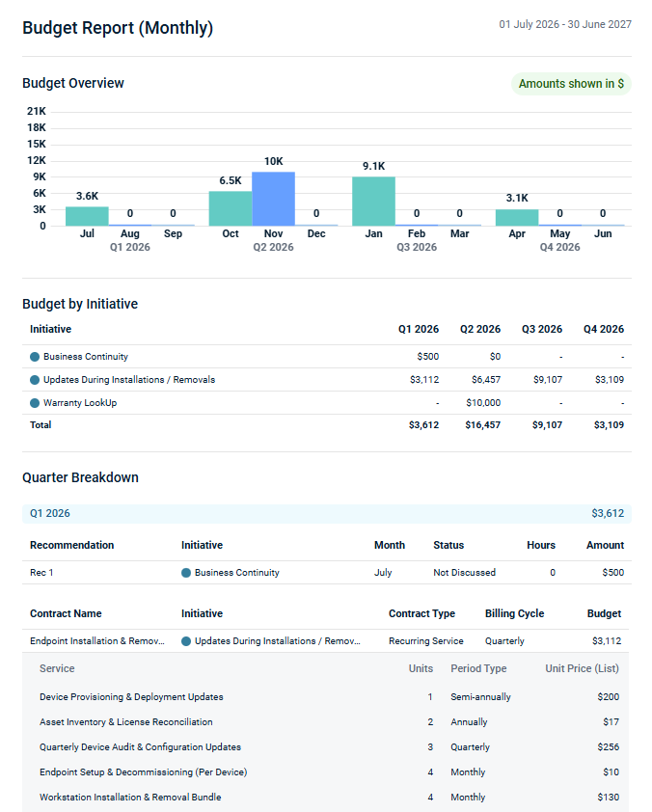Click the Warranty LookUp $10,000 amount
This screenshot has height=812, width=652.
coord(482,403)
